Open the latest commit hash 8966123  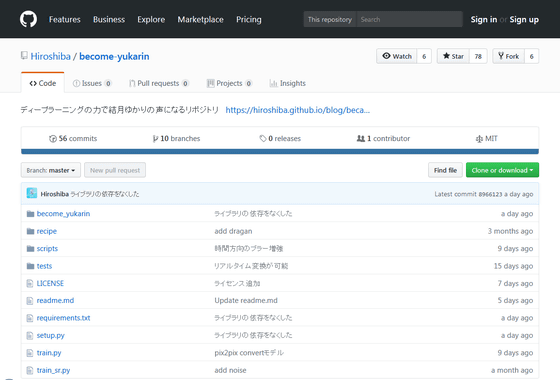pos(490,194)
